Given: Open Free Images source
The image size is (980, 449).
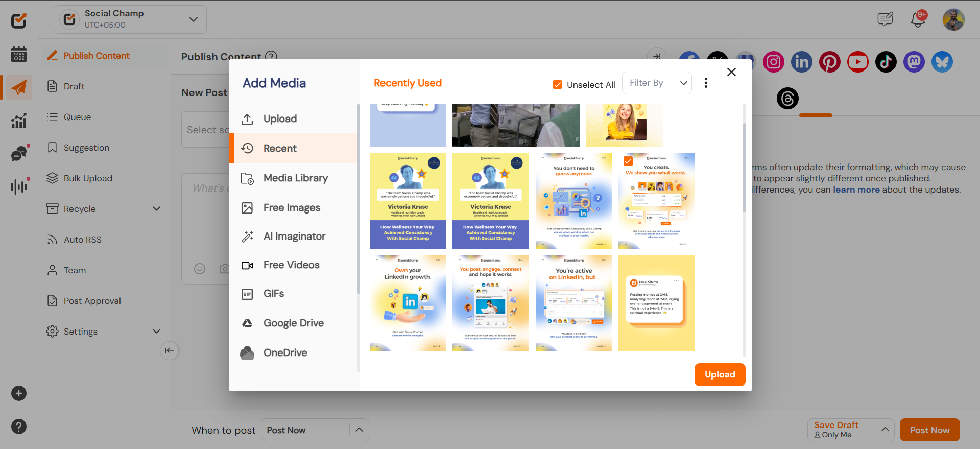Looking at the screenshot, I should 293,208.
